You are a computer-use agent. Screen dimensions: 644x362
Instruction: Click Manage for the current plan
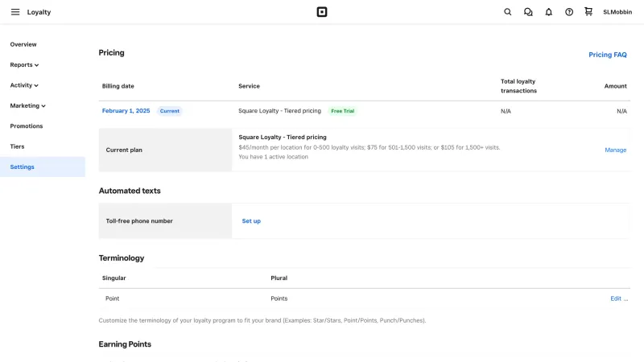click(615, 150)
